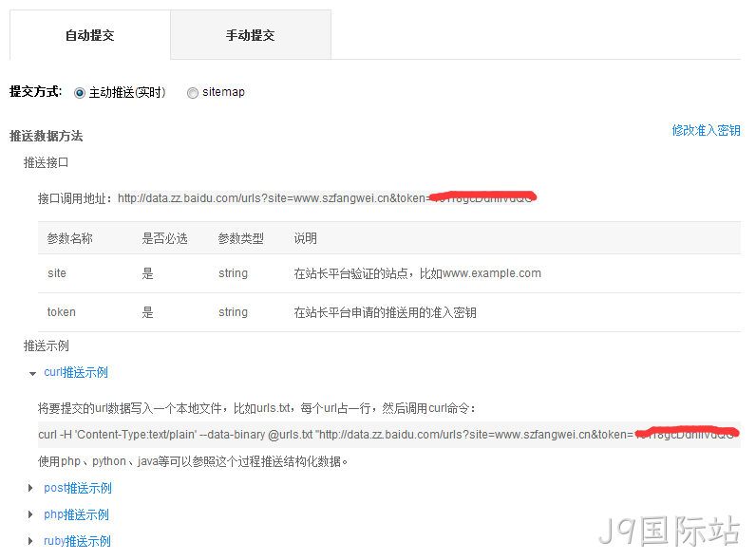Click the curl command line text
The width and height of the screenshot is (756, 560).
(388, 435)
